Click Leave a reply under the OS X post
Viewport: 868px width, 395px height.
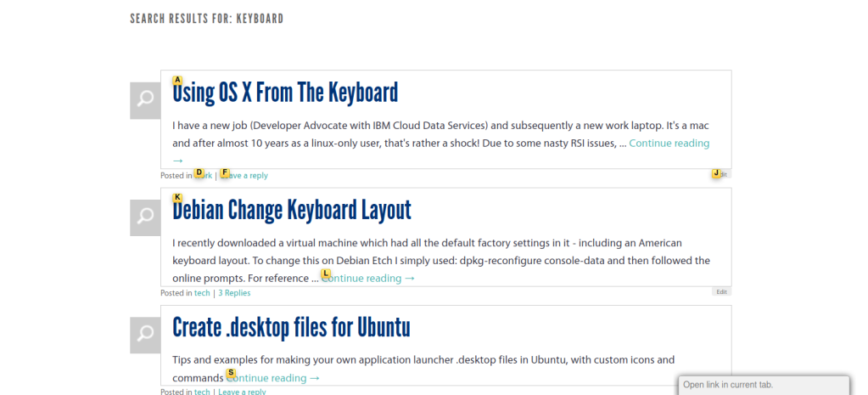pos(243,176)
